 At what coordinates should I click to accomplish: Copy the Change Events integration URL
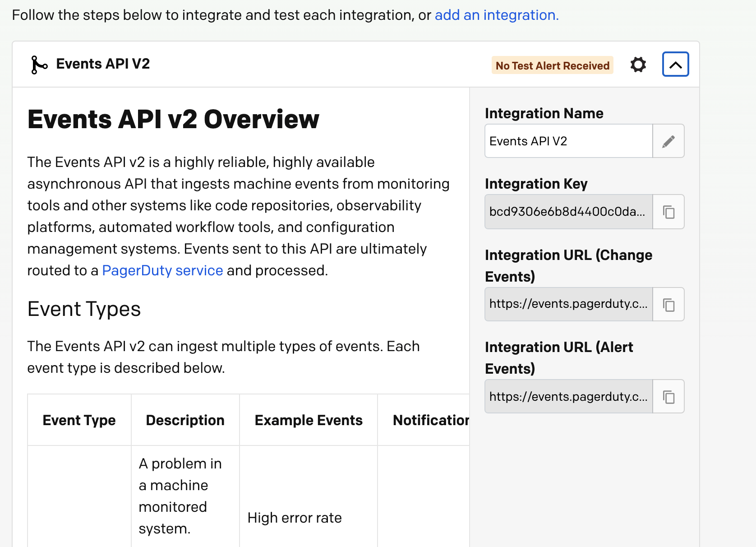click(x=668, y=305)
